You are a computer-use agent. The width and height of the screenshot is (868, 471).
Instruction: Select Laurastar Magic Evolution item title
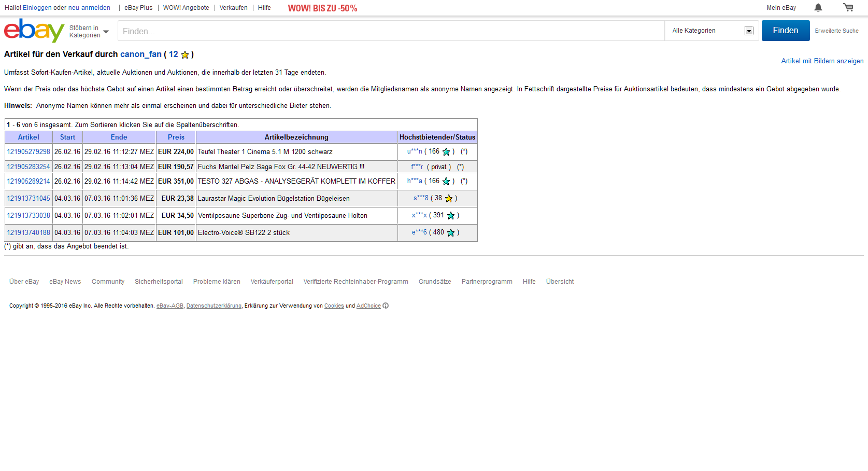pos(274,199)
